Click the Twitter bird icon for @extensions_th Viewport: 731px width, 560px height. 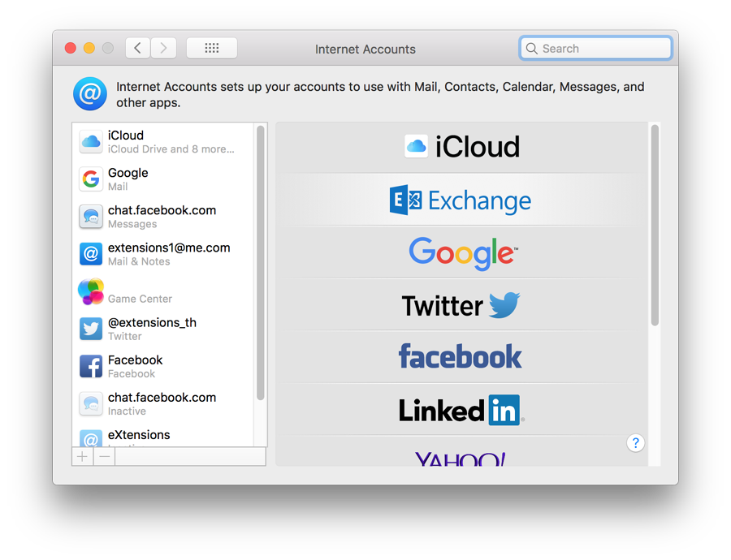(91, 329)
